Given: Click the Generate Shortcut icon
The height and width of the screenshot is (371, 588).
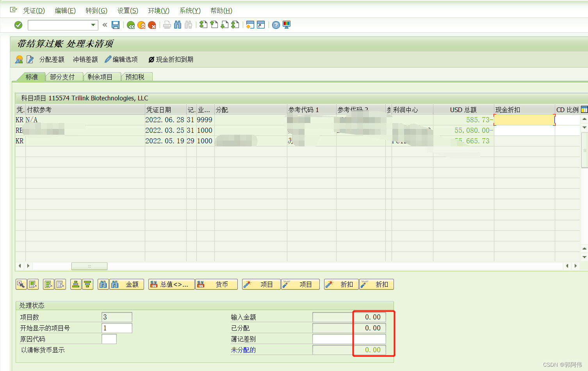Looking at the screenshot, I should click(x=261, y=25).
